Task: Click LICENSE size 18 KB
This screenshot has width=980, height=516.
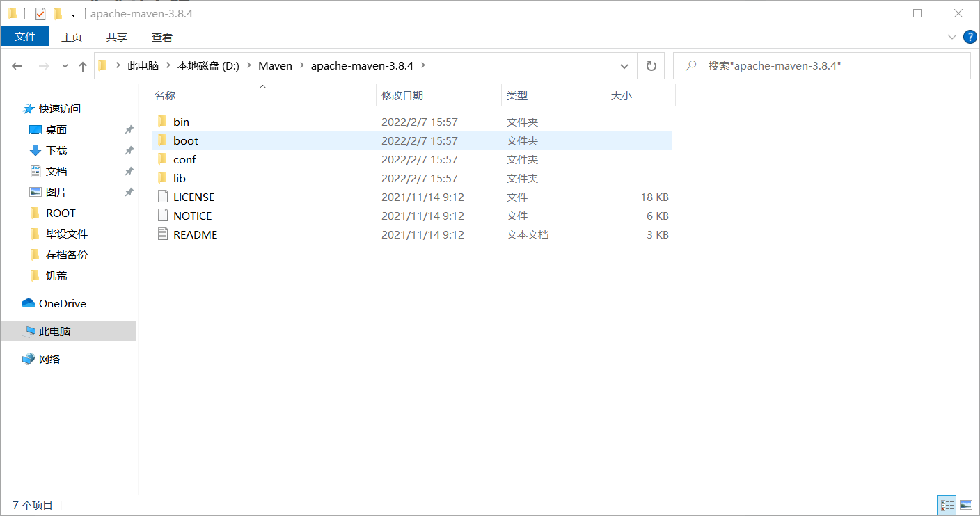Action: [654, 197]
